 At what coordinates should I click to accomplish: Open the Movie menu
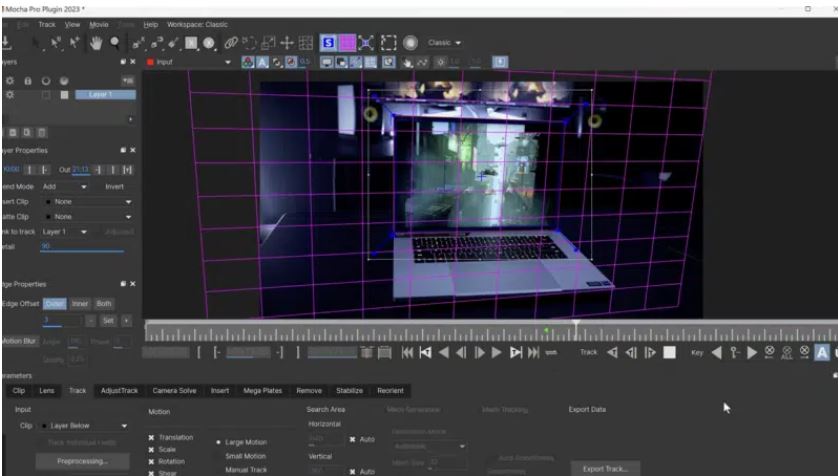[x=99, y=25]
